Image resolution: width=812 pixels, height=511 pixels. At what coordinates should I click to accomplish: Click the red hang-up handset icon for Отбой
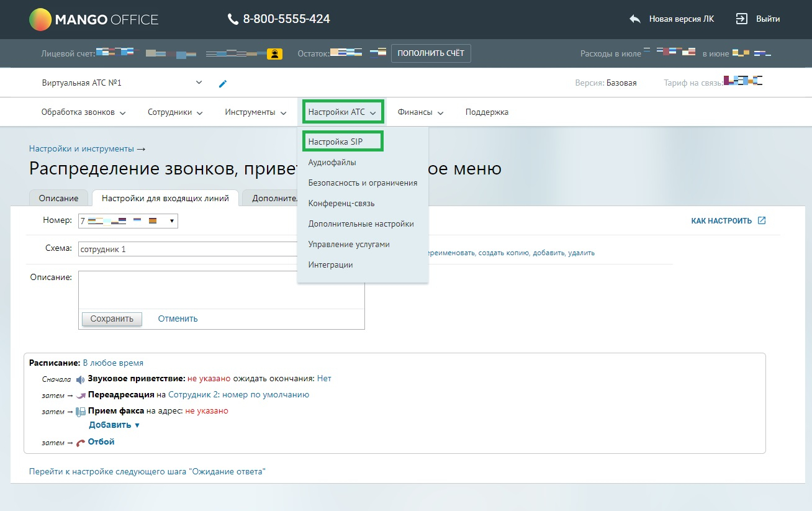pos(81,443)
